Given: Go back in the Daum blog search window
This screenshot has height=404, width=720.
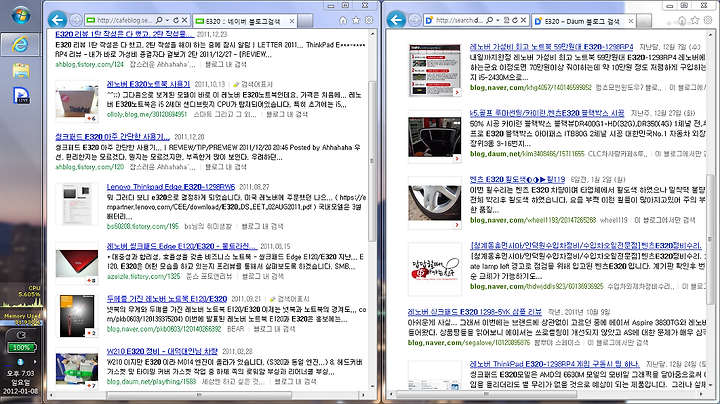Looking at the screenshot, I should (x=396, y=20).
